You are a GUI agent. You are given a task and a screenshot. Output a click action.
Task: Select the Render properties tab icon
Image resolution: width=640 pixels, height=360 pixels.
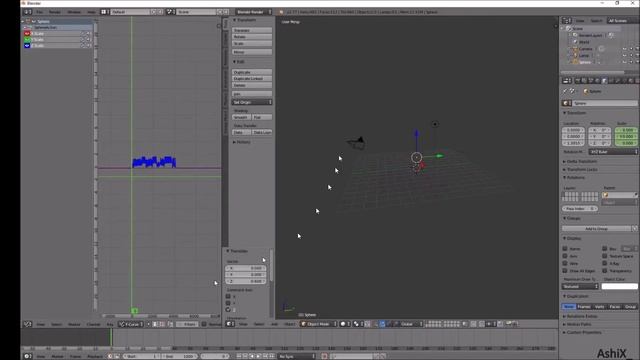[x=577, y=81]
